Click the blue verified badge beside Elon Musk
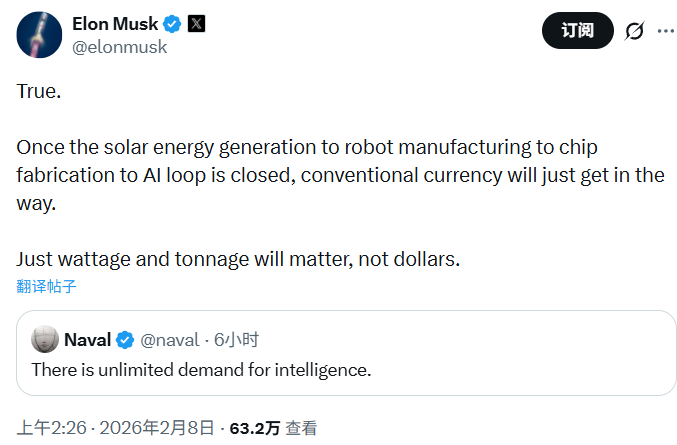The image size is (677, 445). coord(173,24)
